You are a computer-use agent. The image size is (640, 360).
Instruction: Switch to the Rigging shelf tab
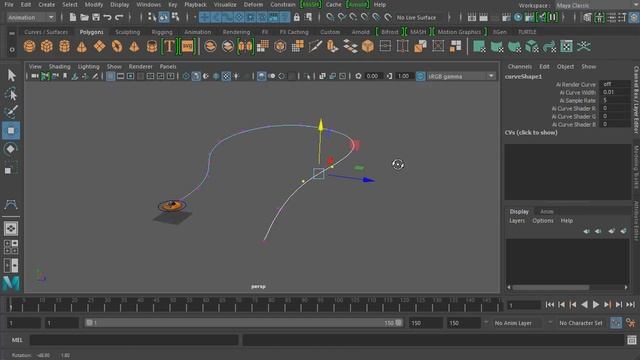point(162,32)
